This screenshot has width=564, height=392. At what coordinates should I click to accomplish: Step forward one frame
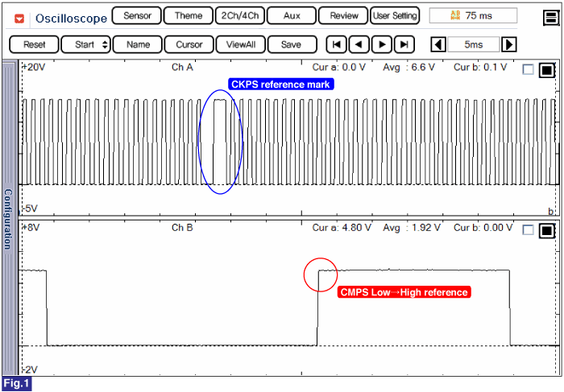pyautogui.click(x=382, y=44)
